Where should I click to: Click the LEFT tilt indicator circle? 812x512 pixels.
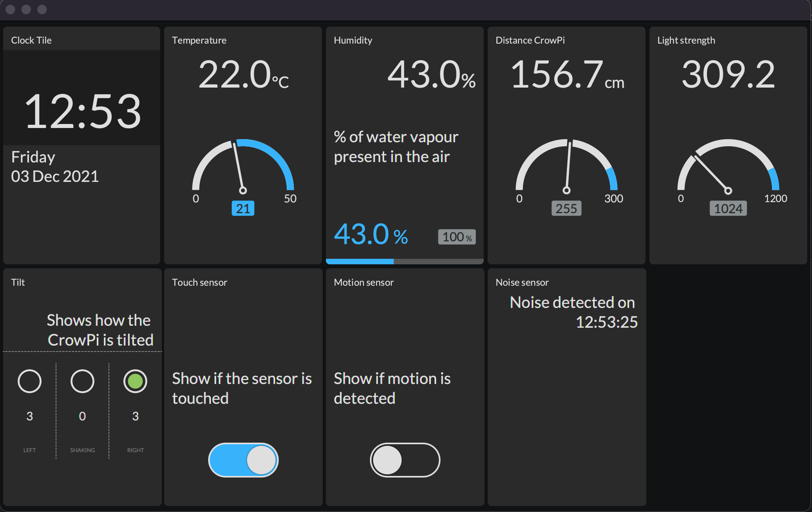coord(30,381)
